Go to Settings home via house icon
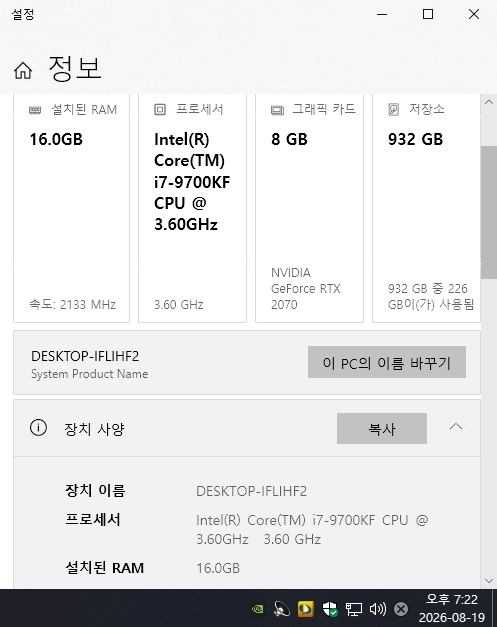 coord(23,71)
